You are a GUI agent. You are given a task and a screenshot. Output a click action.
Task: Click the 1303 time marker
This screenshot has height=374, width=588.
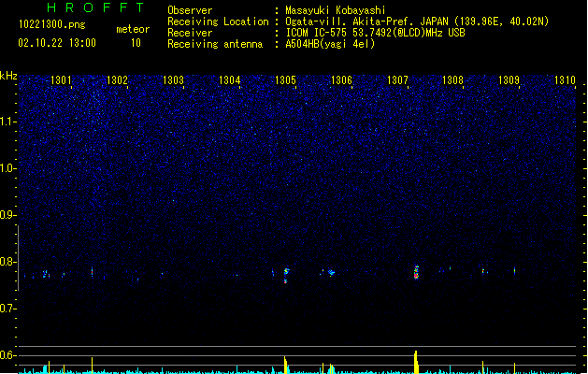click(173, 80)
